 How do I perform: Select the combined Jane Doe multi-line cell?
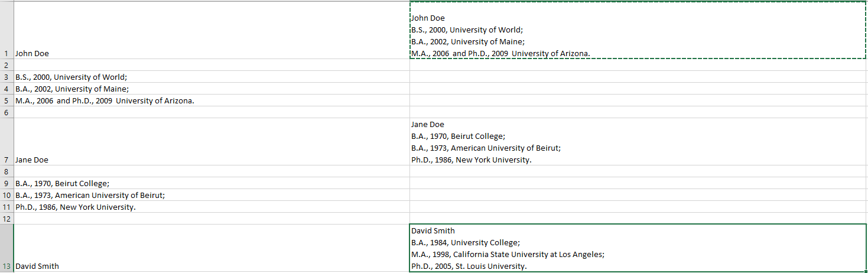tap(639, 142)
